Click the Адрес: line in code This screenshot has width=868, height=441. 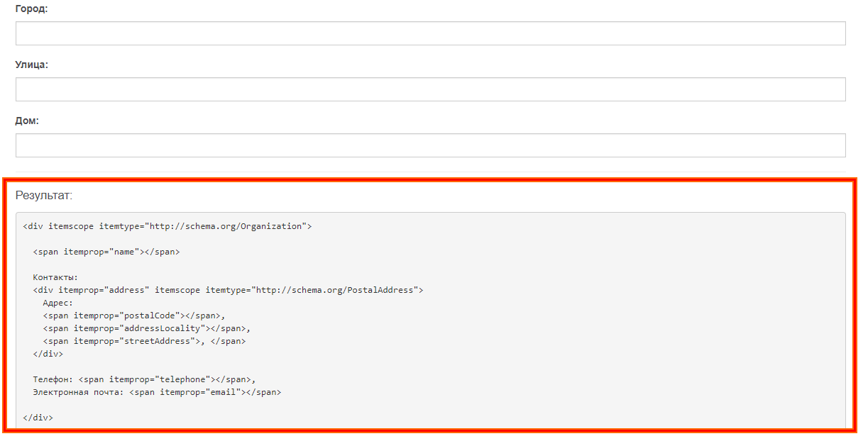(58, 303)
